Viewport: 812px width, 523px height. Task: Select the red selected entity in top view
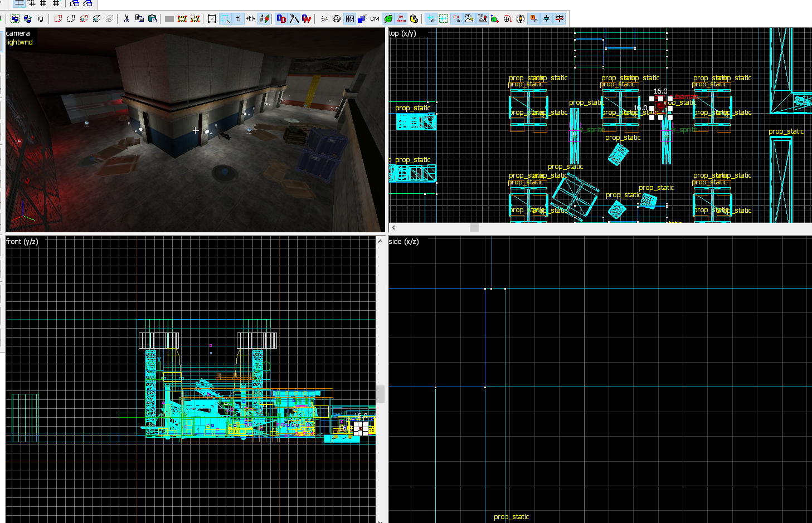pos(660,105)
